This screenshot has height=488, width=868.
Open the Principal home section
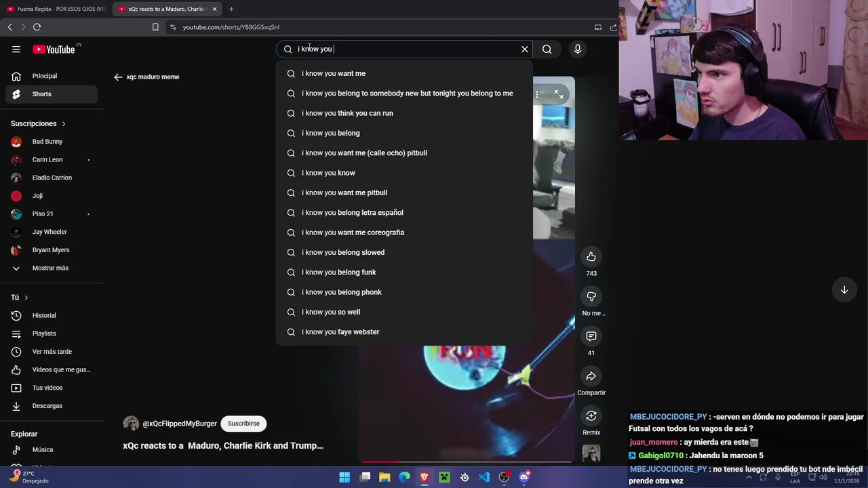click(52, 76)
